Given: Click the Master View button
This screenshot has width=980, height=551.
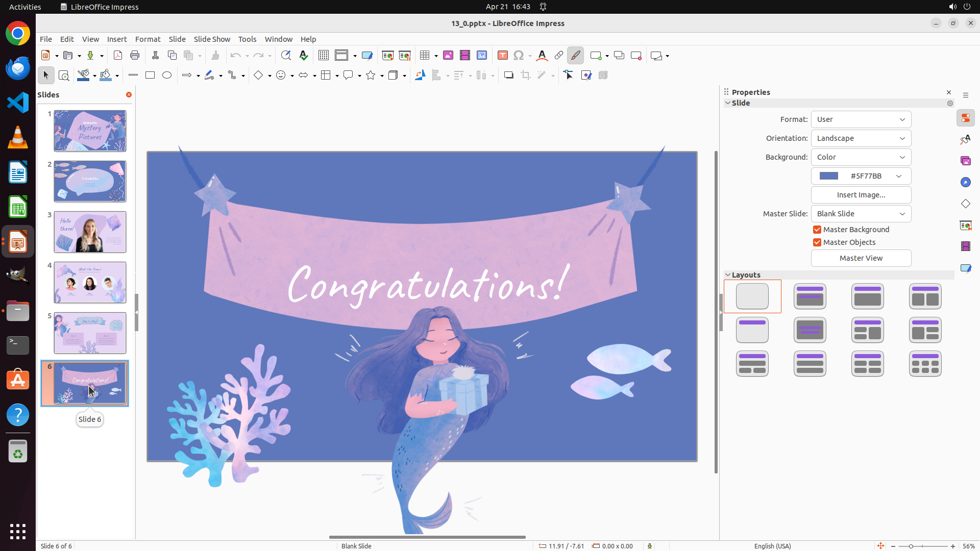Looking at the screenshot, I should (x=861, y=258).
